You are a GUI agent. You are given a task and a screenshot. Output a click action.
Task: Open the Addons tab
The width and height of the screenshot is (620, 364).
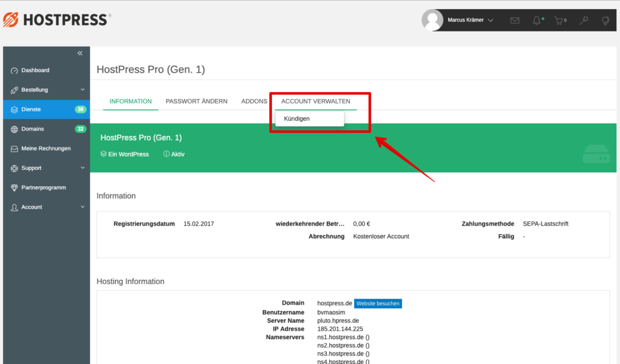click(254, 101)
